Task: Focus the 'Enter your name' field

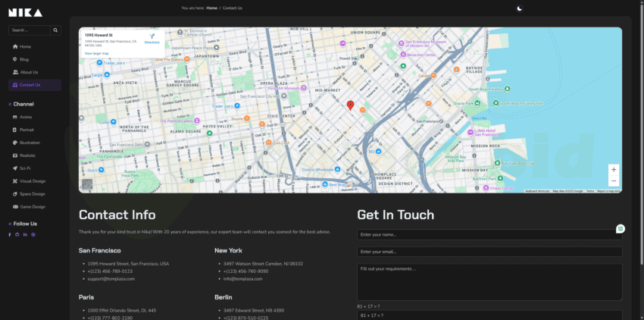Action: 489,235
